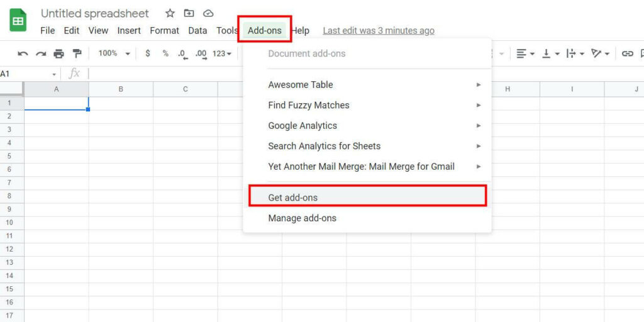
Task: Close the Add-ons menu
Action: click(x=265, y=30)
